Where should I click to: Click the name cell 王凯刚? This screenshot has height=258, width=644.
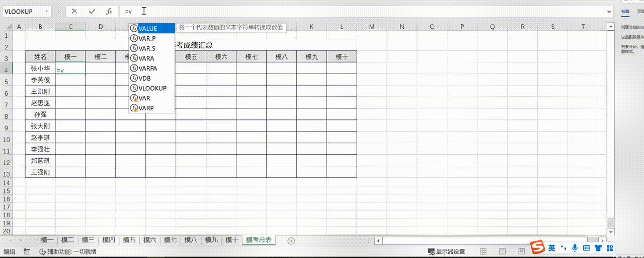click(x=40, y=92)
